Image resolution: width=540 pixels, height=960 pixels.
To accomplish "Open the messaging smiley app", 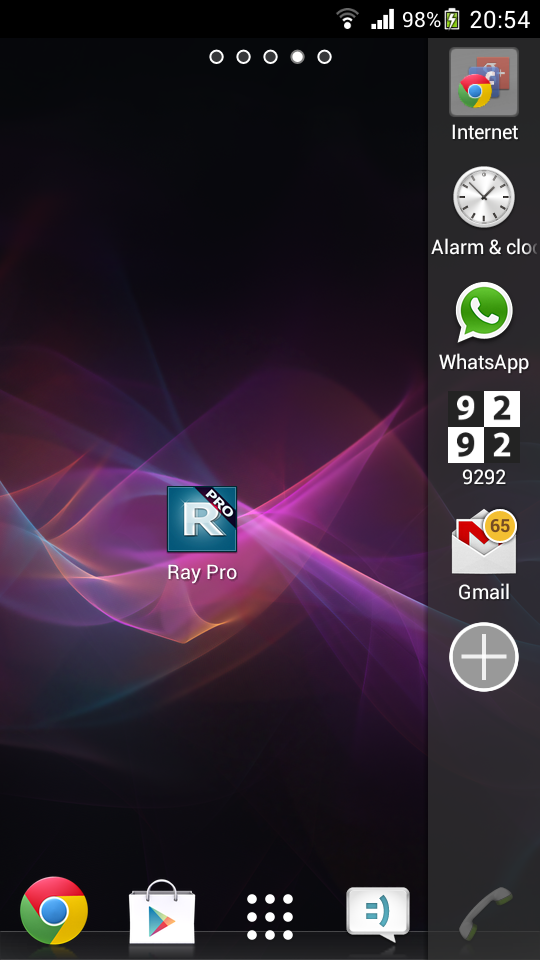I will [x=378, y=914].
